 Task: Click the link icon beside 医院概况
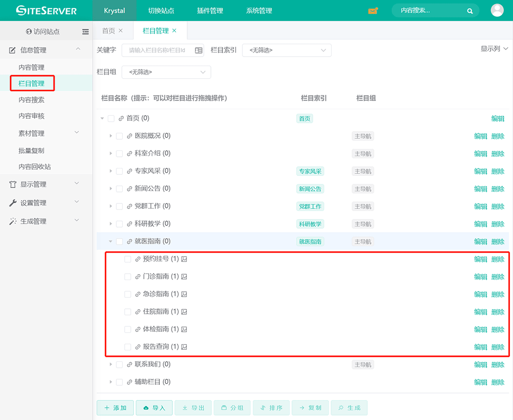coord(129,136)
